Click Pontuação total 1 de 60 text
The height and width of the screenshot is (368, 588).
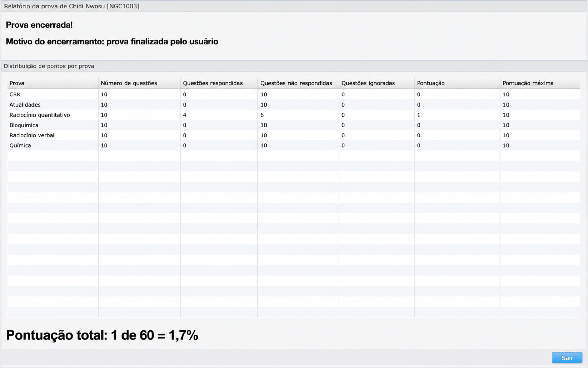102,335
